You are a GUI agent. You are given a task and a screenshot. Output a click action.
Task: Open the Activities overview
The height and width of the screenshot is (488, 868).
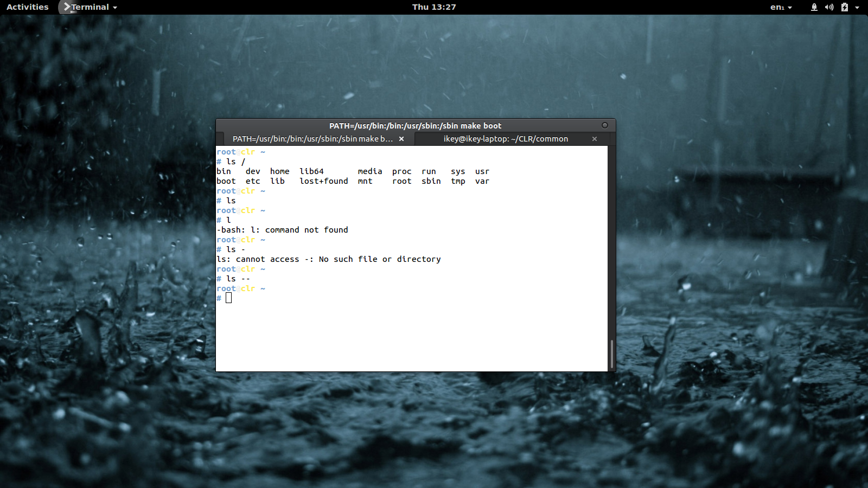[27, 7]
